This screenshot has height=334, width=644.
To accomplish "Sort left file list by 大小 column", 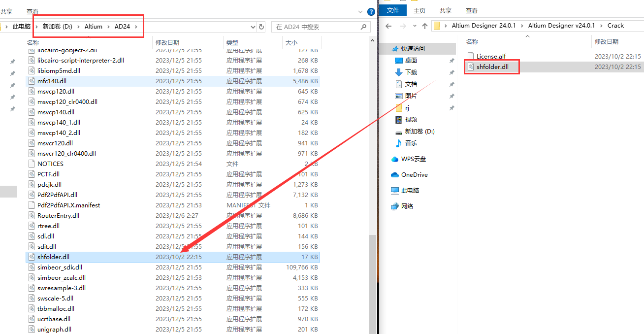I will click(x=291, y=43).
